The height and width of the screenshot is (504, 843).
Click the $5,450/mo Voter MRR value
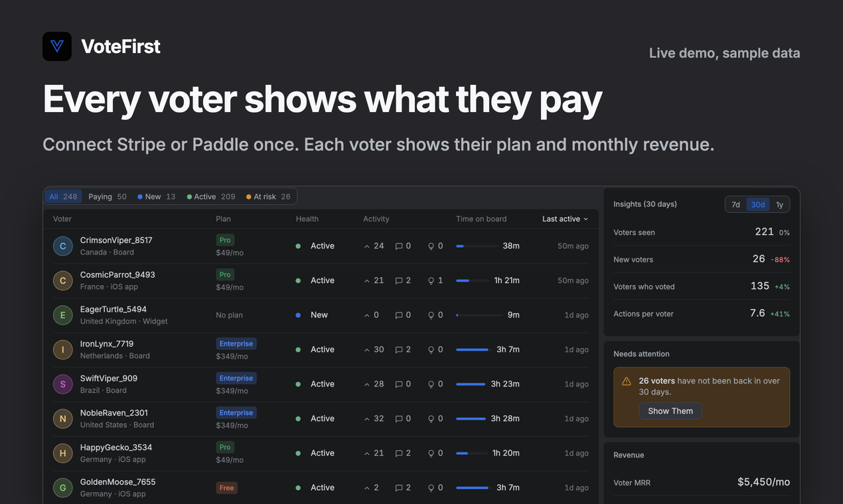tap(763, 482)
